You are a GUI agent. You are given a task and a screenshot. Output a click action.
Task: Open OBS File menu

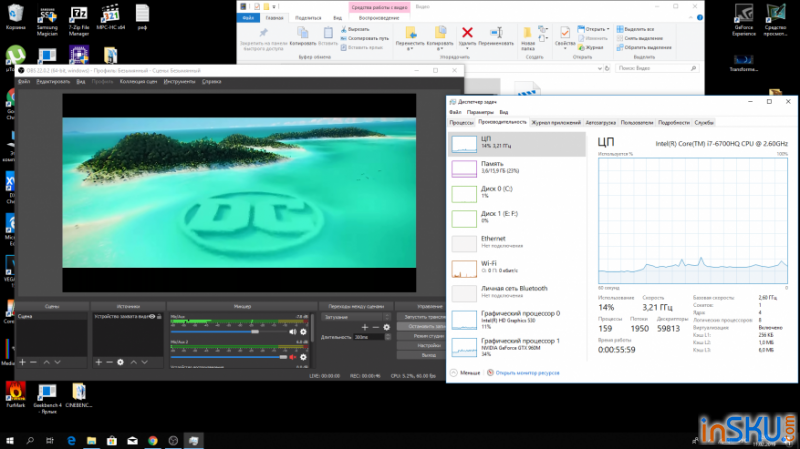(23, 82)
